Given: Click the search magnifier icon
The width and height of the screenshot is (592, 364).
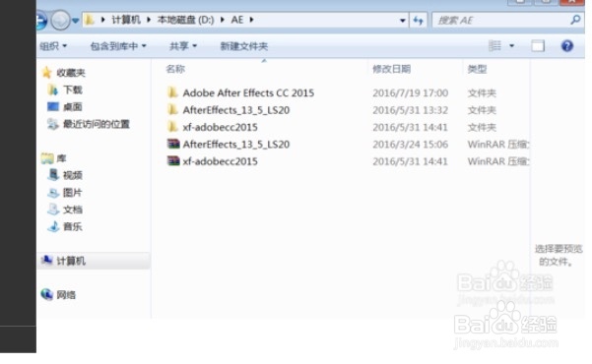Looking at the screenshot, I should tap(575, 20).
